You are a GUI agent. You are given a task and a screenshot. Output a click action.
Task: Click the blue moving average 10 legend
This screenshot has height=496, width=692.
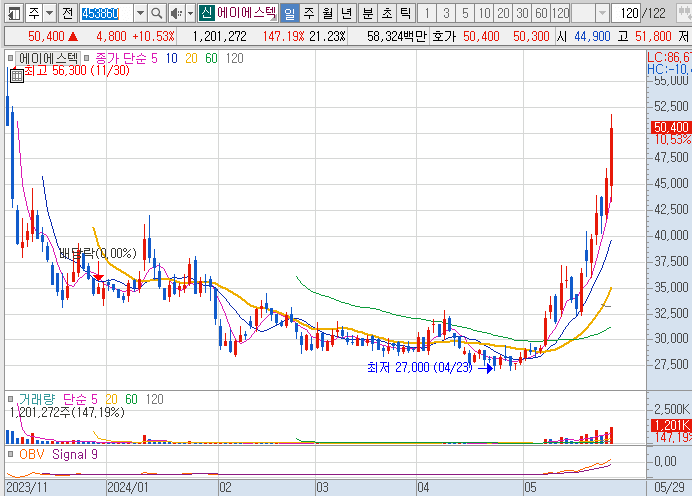tap(172, 58)
